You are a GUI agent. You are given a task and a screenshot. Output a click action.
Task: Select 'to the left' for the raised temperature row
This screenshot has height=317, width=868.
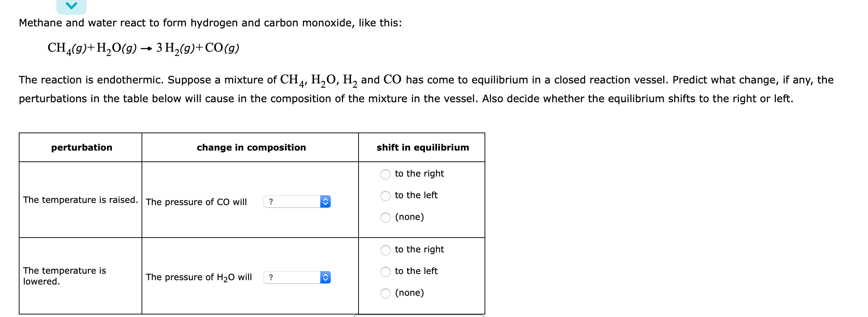(x=386, y=196)
